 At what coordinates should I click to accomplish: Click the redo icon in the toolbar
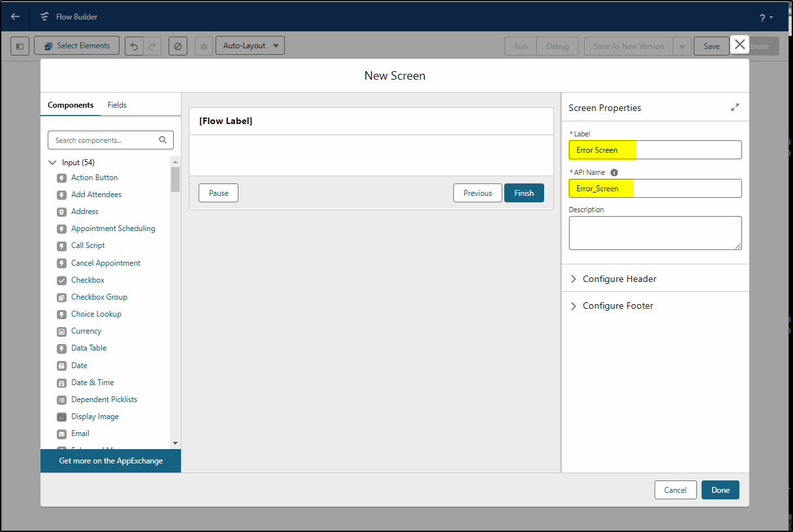coord(152,46)
